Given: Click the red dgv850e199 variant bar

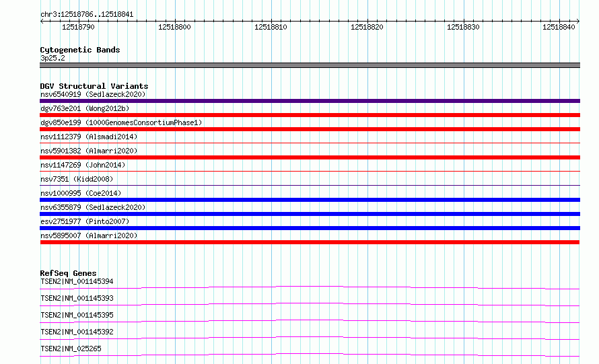Looking at the screenshot, I should pyautogui.click(x=310, y=129).
